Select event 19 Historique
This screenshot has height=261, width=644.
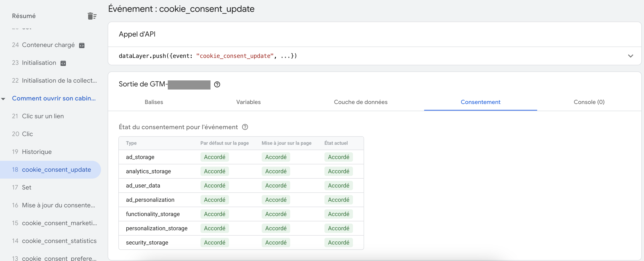(x=36, y=152)
